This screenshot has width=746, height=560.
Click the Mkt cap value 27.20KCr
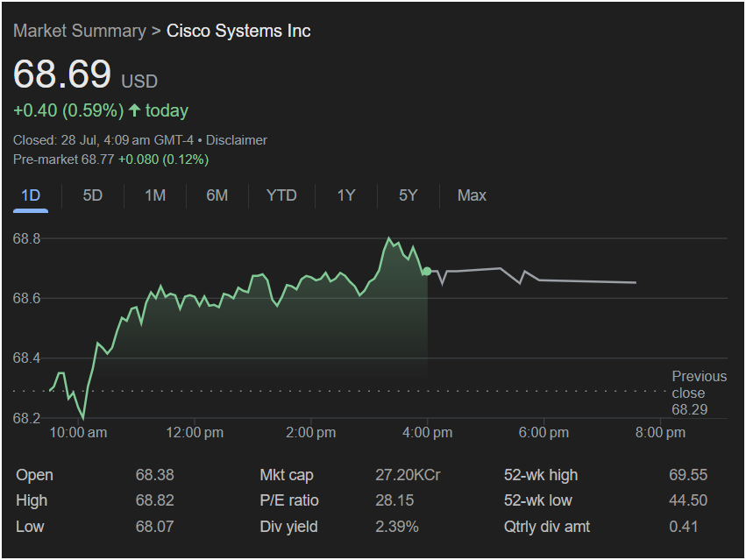click(x=408, y=475)
